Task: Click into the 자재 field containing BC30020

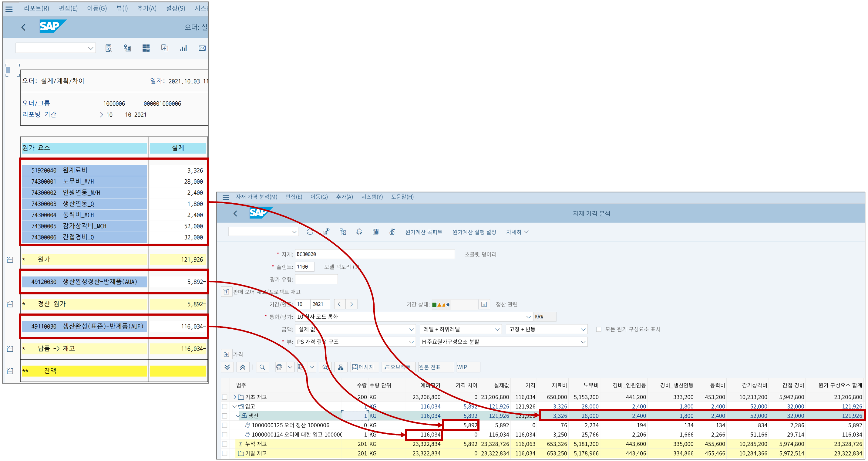Action: [x=375, y=254]
